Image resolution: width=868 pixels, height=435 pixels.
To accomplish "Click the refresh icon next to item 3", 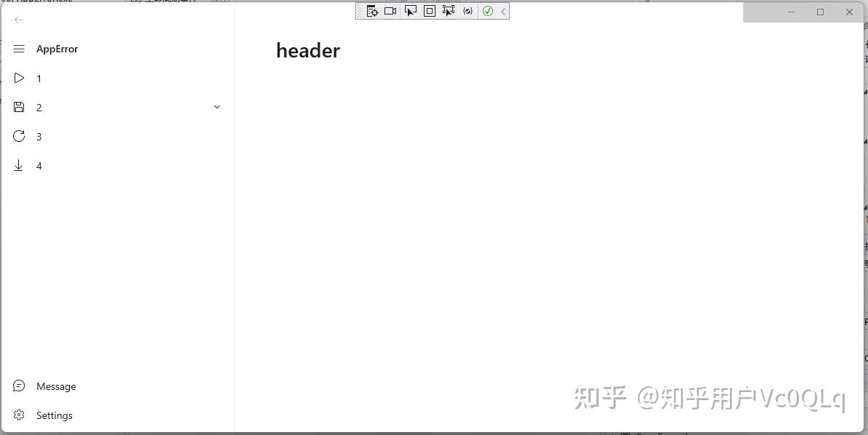I will [18, 136].
